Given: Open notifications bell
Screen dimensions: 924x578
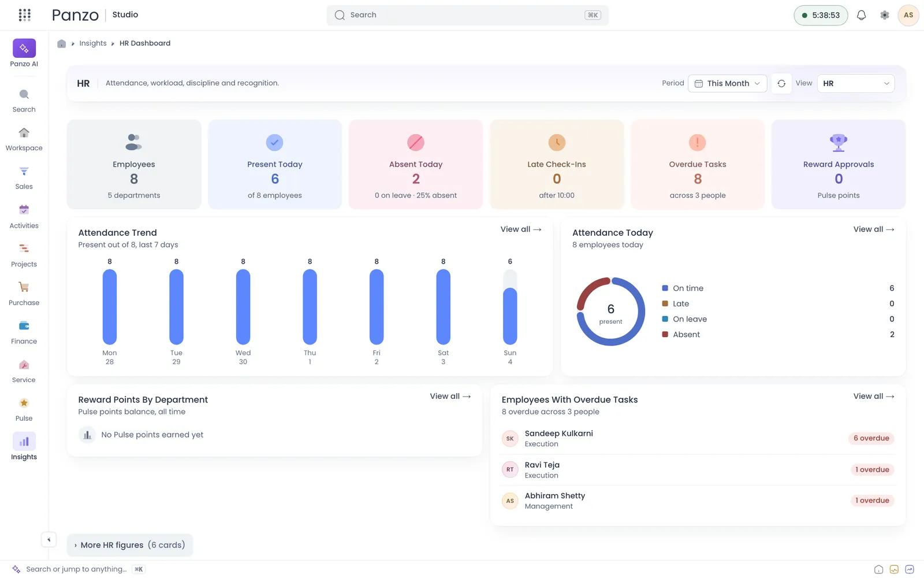Looking at the screenshot, I should click(862, 15).
